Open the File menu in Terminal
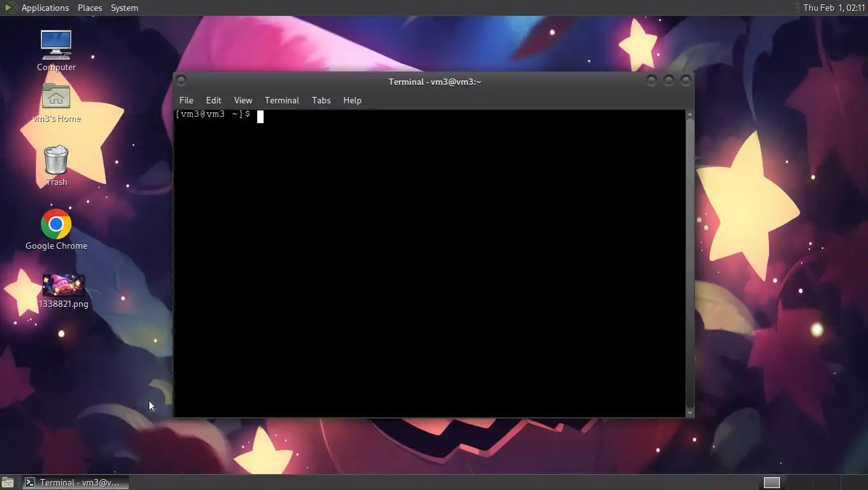This screenshot has height=490, width=868. [x=186, y=100]
